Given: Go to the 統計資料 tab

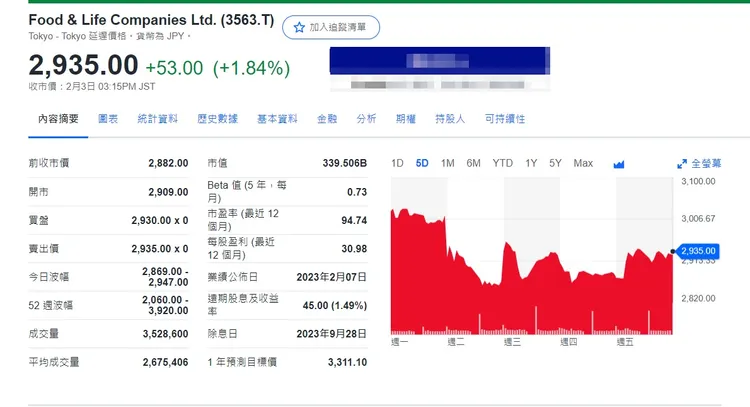Looking at the screenshot, I should [157, 119].
